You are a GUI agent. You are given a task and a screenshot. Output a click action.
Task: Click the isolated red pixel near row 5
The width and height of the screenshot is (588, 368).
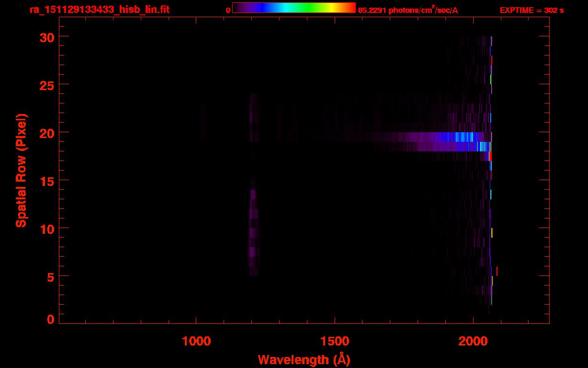coord(497,271)
